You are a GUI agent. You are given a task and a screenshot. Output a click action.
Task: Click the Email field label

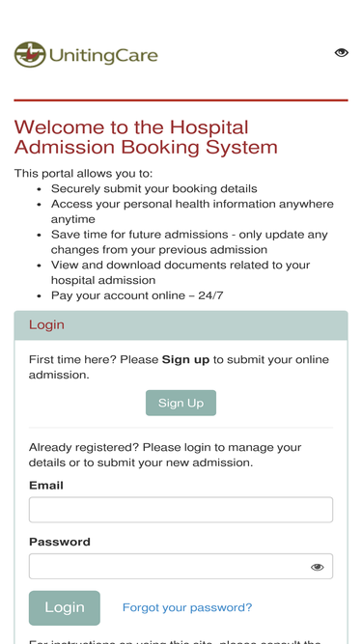(x=46, y=486)
